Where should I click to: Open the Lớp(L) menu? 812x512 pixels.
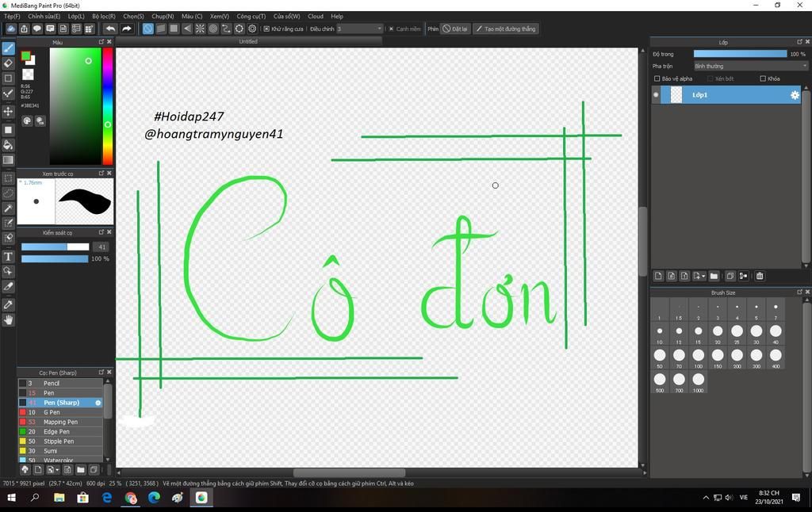76,16
